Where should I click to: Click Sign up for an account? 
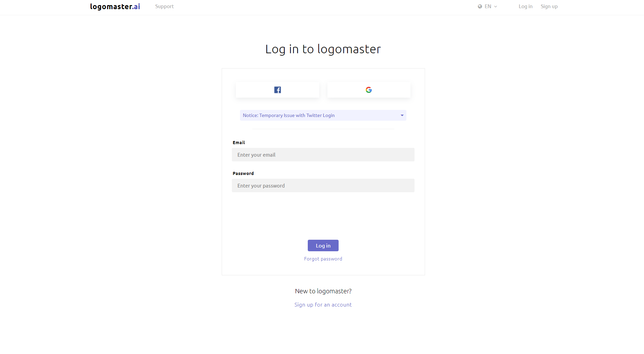(323, 304)
